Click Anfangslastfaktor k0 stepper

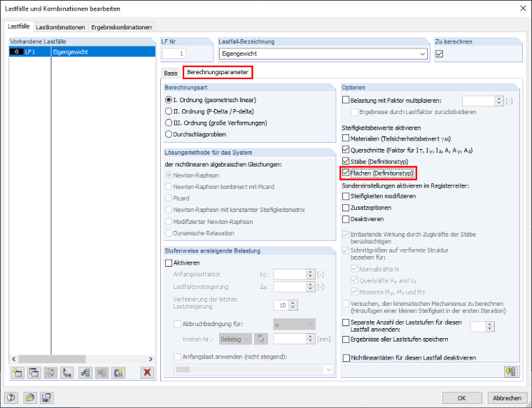(x=310, y=274)
